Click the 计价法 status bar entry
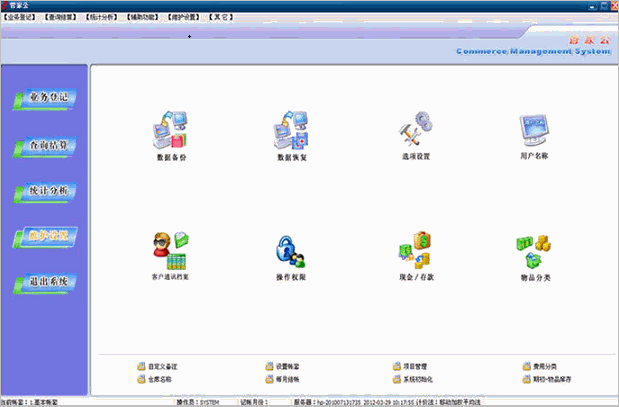Screen dimensions: 619x407 [x=448, y=402]
